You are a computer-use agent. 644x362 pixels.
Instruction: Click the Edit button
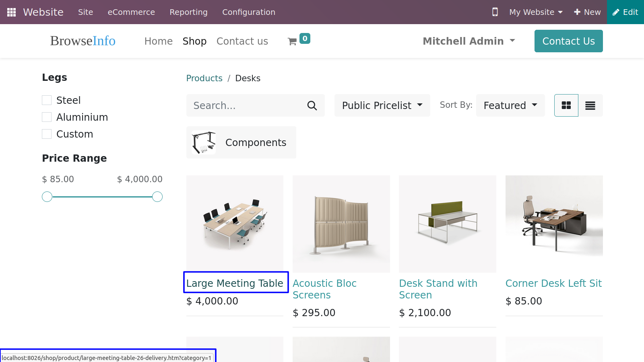point(625,12)
